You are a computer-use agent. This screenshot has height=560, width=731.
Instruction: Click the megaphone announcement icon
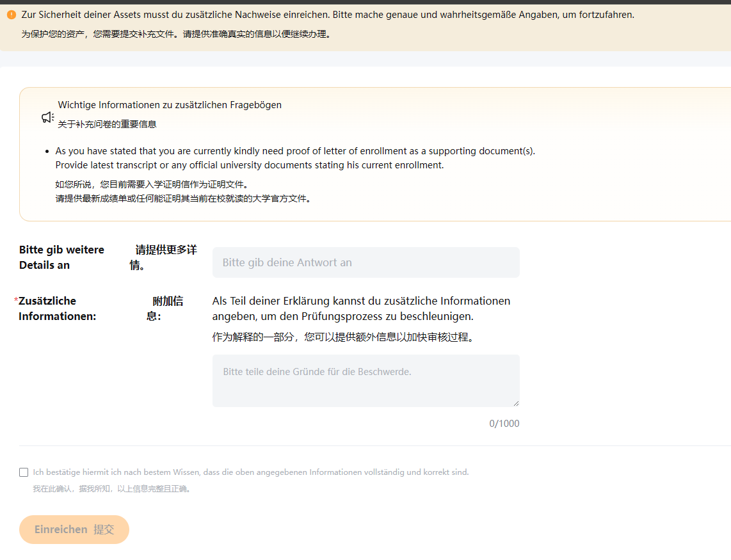pos(47,118)
